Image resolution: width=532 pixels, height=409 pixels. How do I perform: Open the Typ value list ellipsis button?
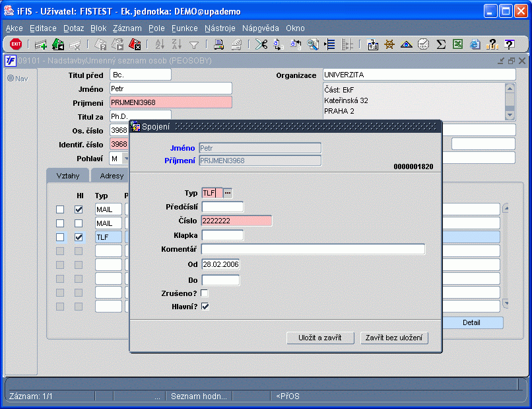click(x=228, y=193)
